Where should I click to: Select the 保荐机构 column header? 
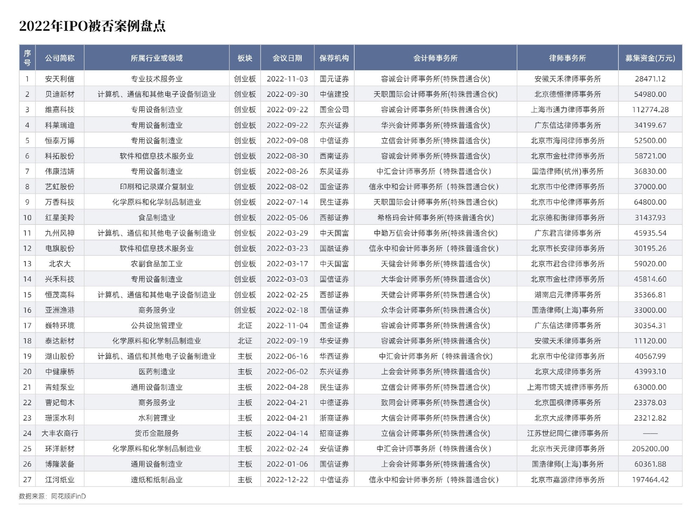click(334, 58)
